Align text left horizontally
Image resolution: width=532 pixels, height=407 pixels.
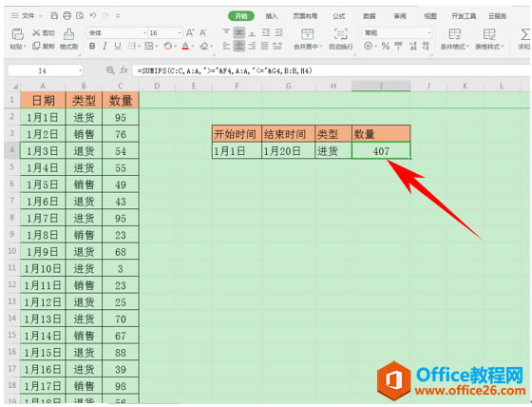pos(226,46)
